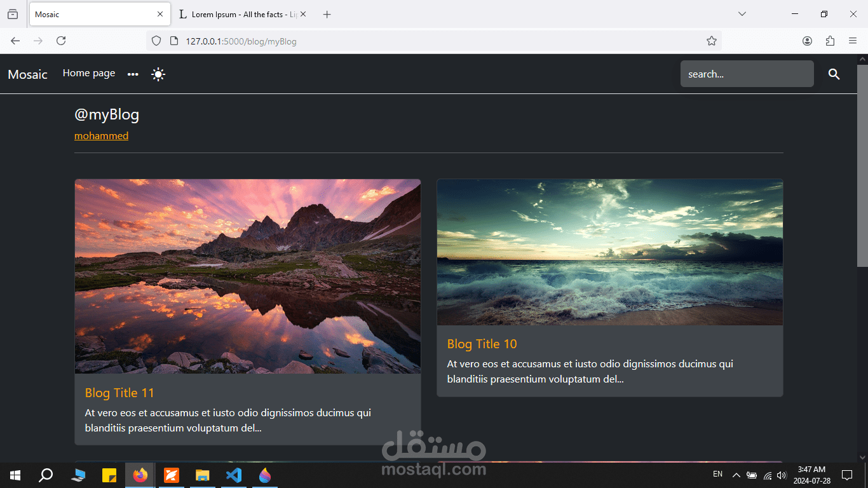
Task: Open VS Code from the taskbar
Action: click(234, 475)
